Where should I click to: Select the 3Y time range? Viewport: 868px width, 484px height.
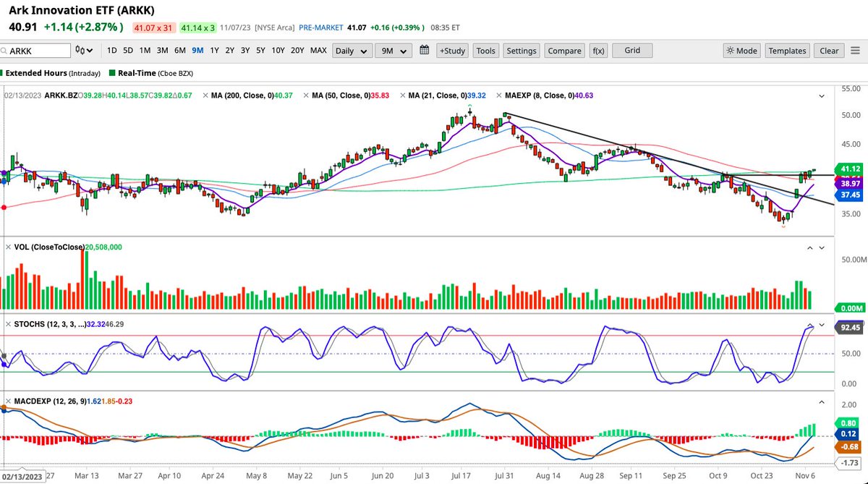[245, 51]
